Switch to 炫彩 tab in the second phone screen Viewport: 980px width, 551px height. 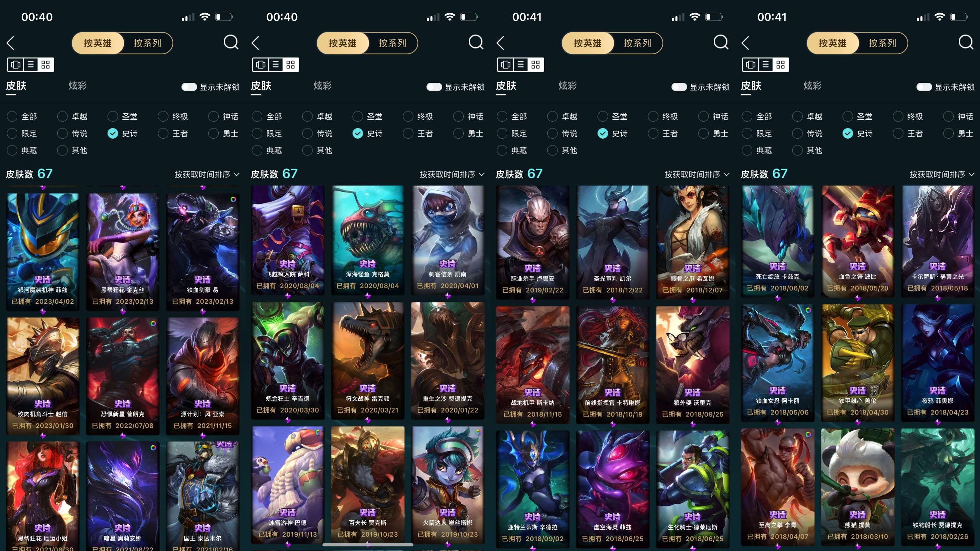[322, 86]
